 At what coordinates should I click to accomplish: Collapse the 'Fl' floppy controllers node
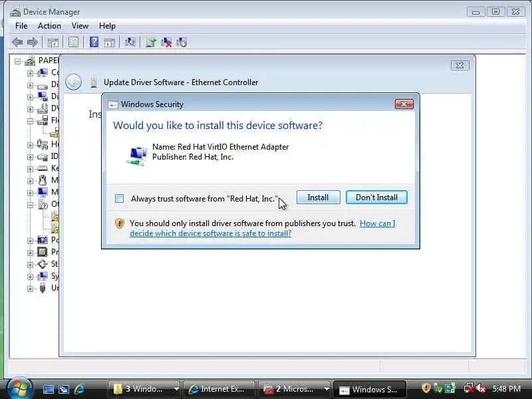[x=30, y=121]
